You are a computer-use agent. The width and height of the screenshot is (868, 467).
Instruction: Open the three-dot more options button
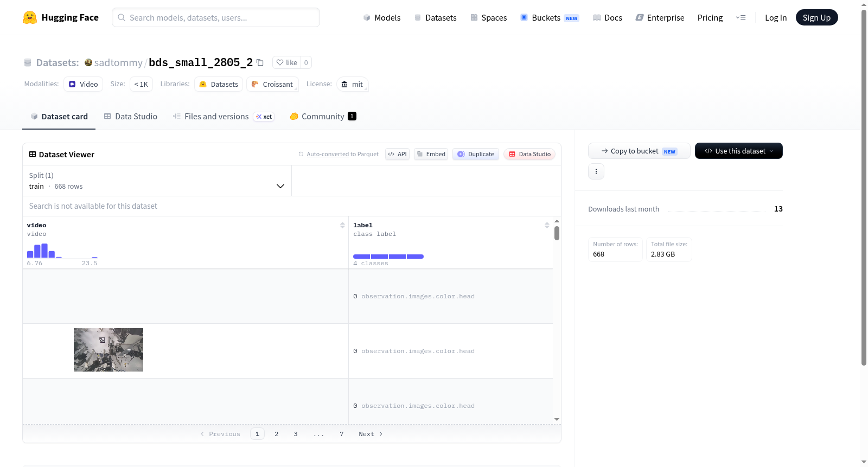click(x=596, y=171)
